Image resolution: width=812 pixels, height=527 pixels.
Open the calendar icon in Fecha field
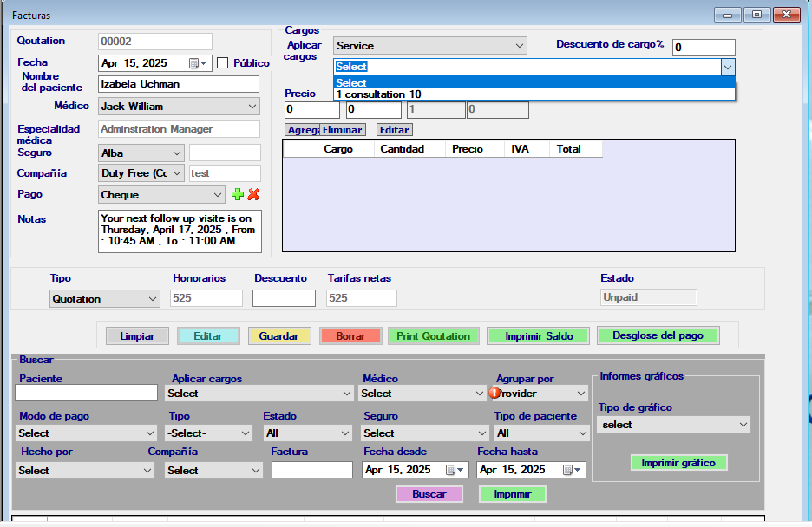(193, 63)
